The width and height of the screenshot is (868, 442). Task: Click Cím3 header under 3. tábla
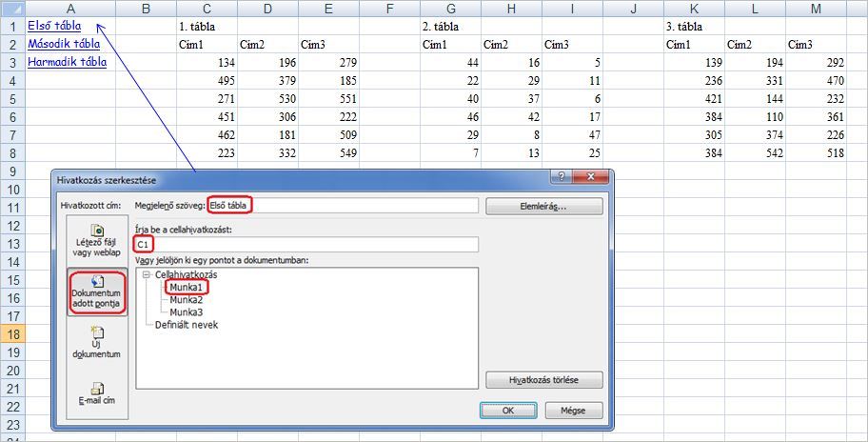[x=816, y=45]
